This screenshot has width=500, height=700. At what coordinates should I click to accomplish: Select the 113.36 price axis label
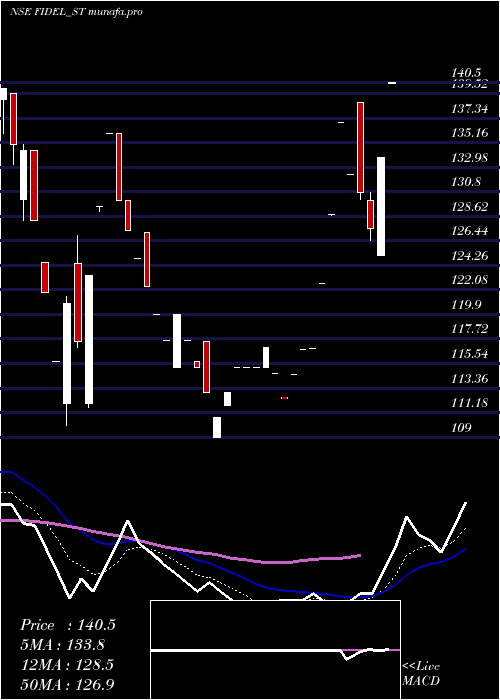pos(470,379)
